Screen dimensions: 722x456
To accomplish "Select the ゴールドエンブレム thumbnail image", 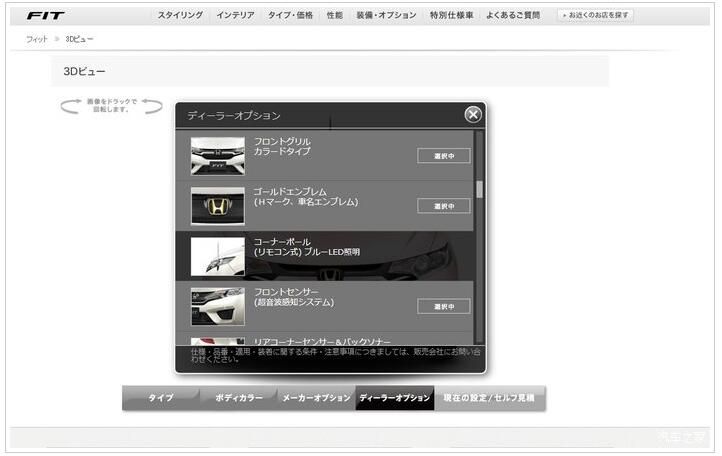I will click(x=218, y=206).
